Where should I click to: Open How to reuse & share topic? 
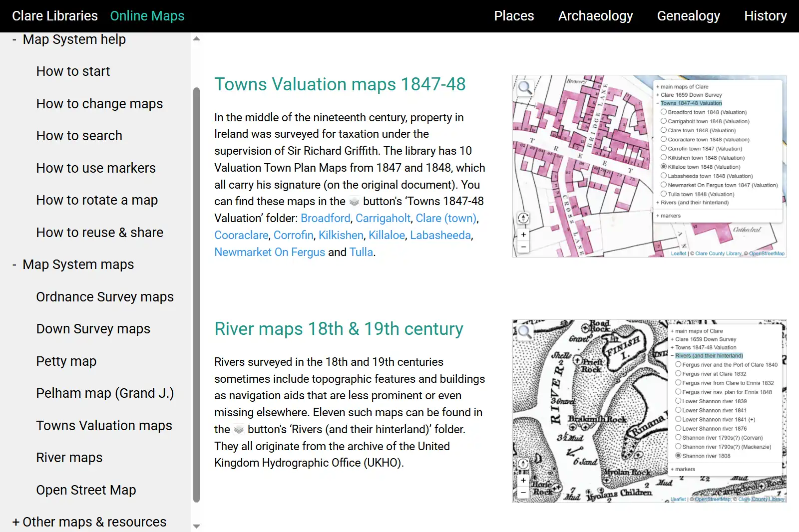click(99, 233)
